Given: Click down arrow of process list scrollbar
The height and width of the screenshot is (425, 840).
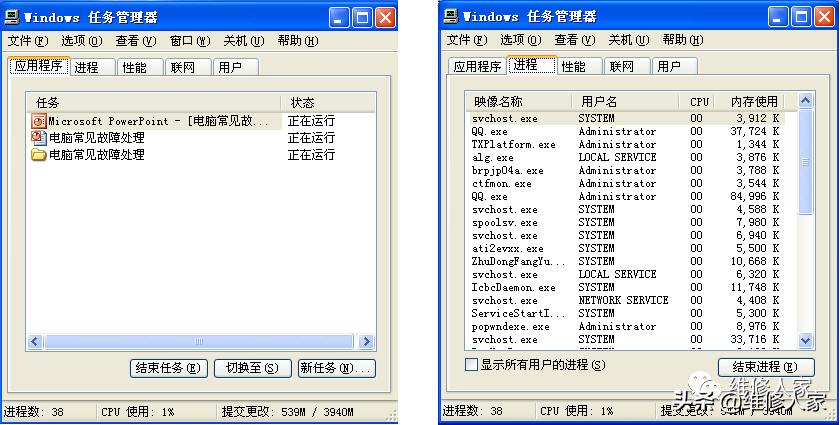Looking at the screenshot, I should [806, 340].
